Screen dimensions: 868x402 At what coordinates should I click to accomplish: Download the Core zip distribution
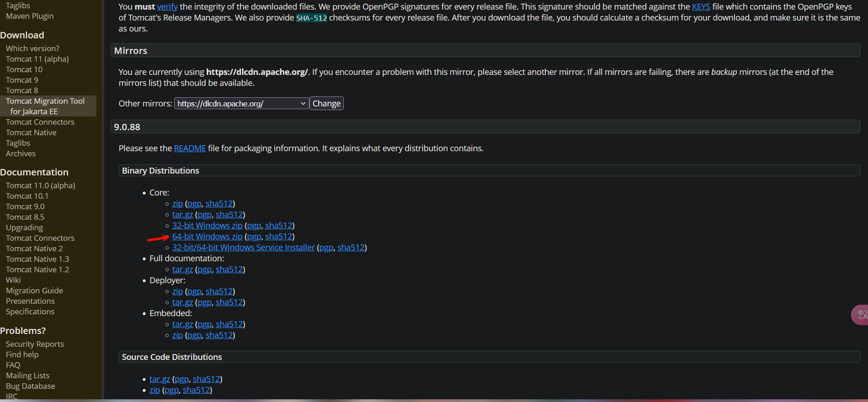[x=177, y=204]
